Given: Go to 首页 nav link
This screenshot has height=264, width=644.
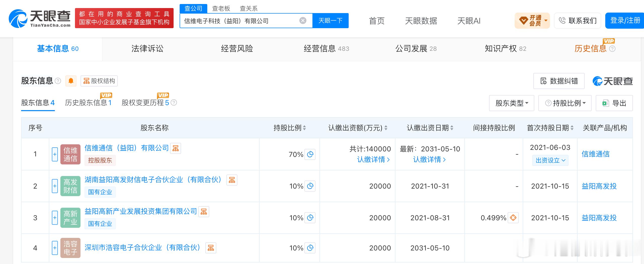Looking at the screenshot, I should click(377, 21).
